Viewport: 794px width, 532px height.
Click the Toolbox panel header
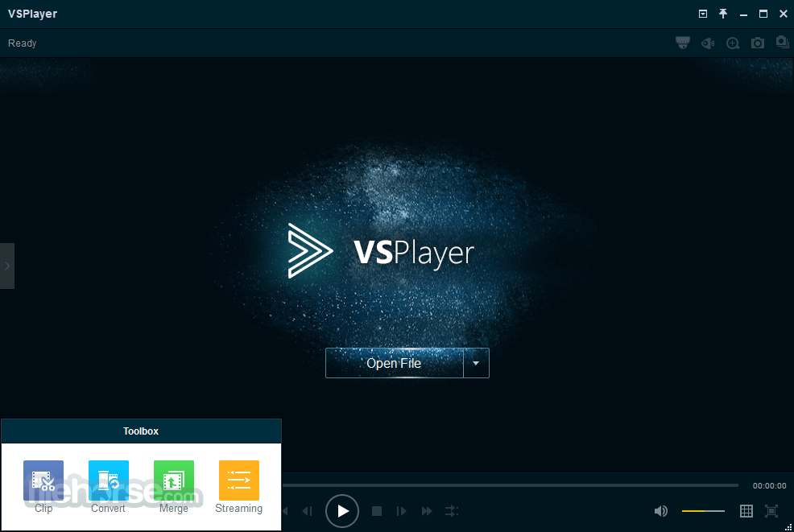point(141,431)
